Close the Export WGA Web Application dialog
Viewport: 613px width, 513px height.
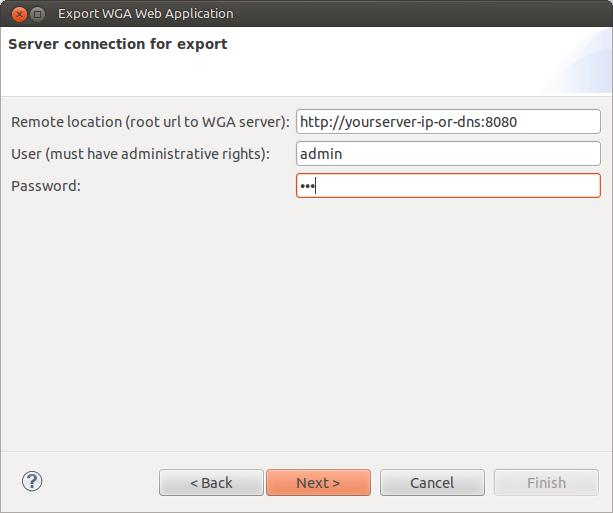pyautogui.click(x=19, y=14)
